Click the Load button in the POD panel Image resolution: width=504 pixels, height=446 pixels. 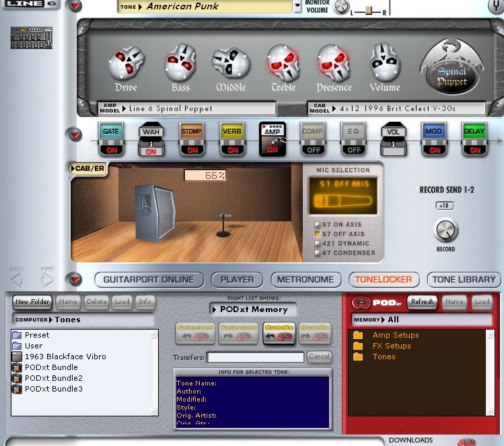coord(482,302)
